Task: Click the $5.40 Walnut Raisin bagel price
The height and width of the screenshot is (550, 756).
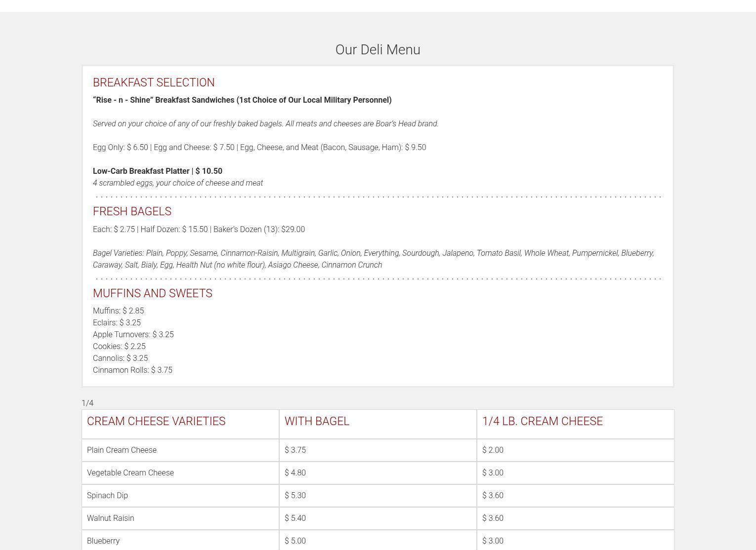Action: 295,518
